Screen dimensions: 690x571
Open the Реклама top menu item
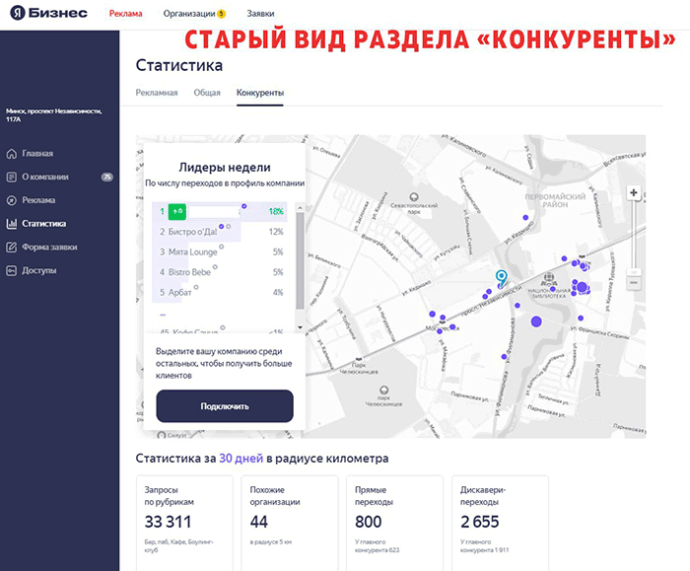click(126, 14)
